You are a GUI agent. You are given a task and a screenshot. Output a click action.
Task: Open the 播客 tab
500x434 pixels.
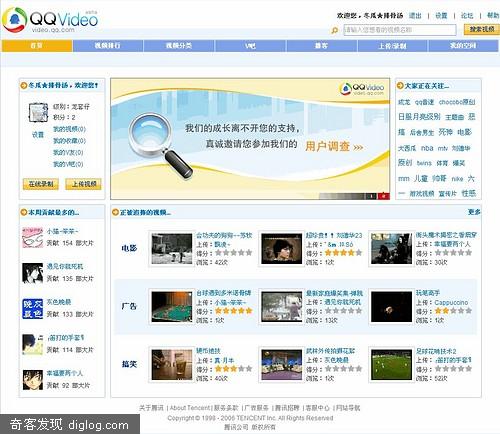point(321,46)
